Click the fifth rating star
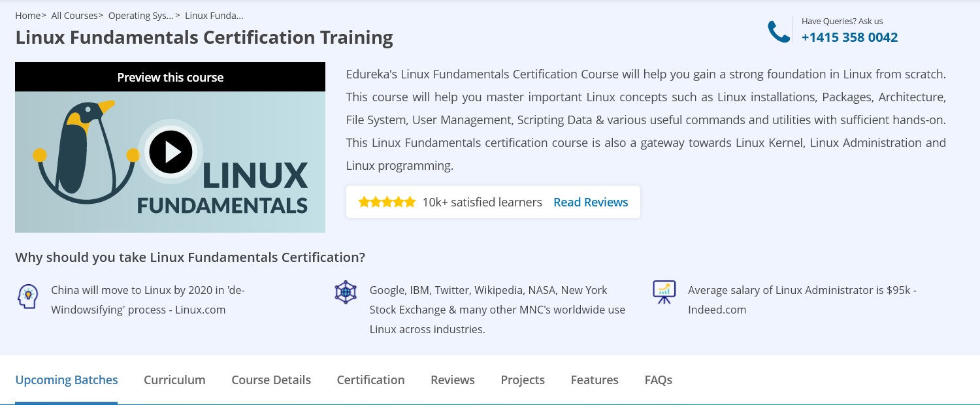The image size is (980, 405). click(410, 202)
